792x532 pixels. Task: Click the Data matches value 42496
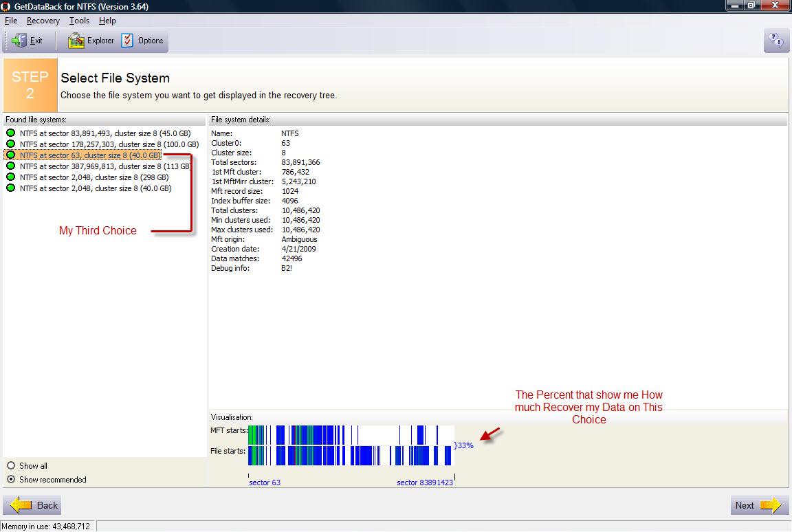(292, 258)
